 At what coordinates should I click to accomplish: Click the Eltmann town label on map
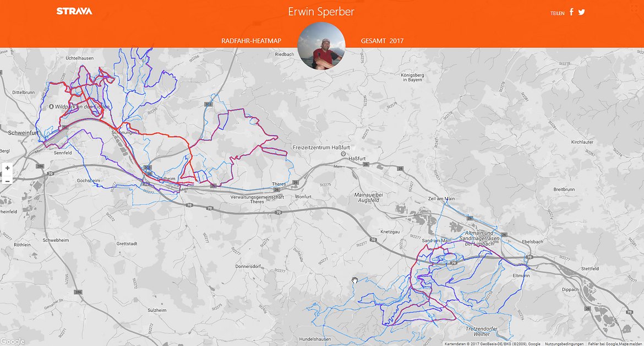[x=521, y=275]
